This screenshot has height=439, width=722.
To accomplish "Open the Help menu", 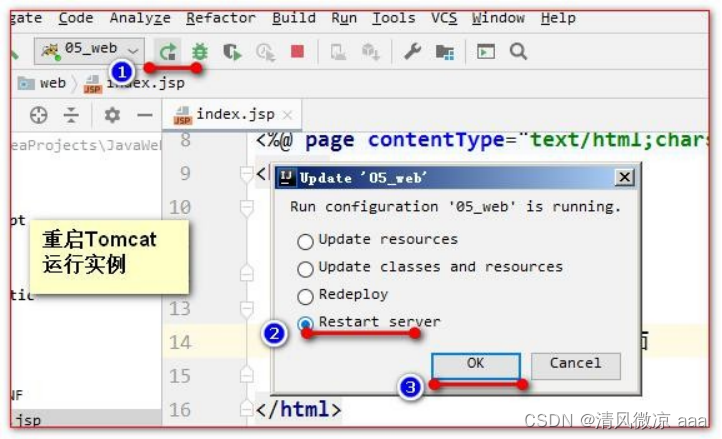I will [558, 18].
